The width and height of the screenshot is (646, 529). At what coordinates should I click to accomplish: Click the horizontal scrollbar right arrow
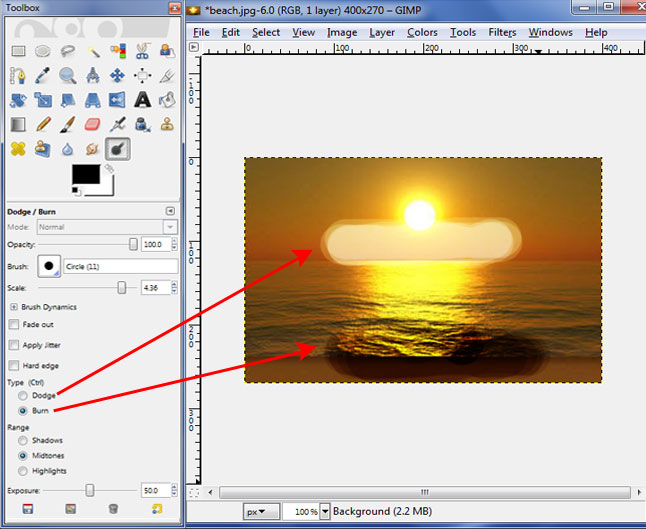click(639, 492)
